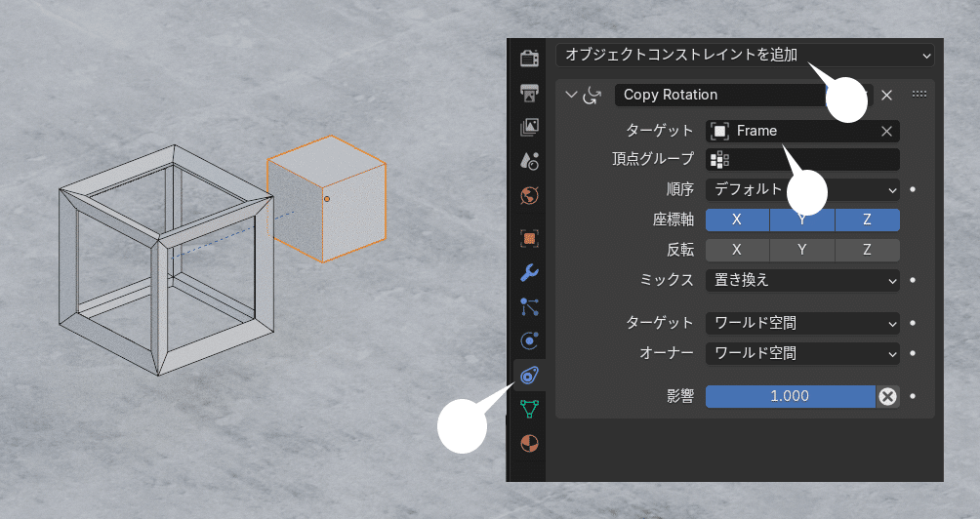Toggle 座標軸 Y axis
The image size is (980, 519).
pyautogui.click(x=802, y=220)
